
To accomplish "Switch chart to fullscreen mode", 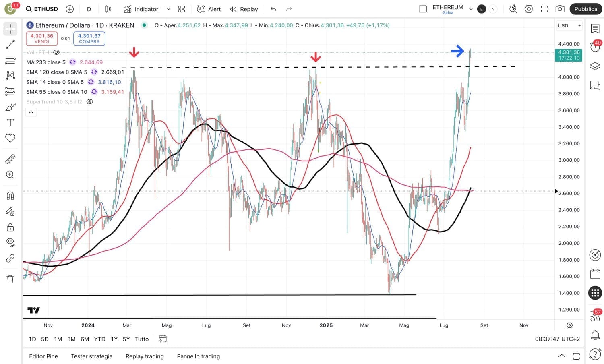I will point(544,9).
